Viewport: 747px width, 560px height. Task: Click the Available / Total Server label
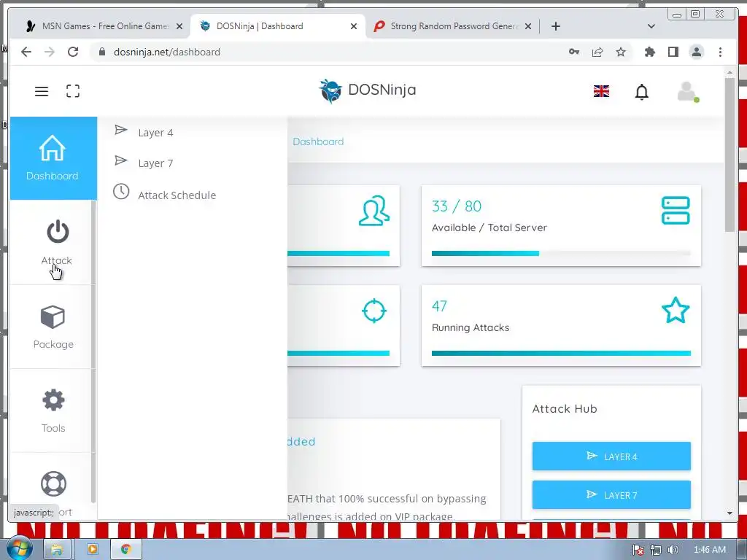489,227
